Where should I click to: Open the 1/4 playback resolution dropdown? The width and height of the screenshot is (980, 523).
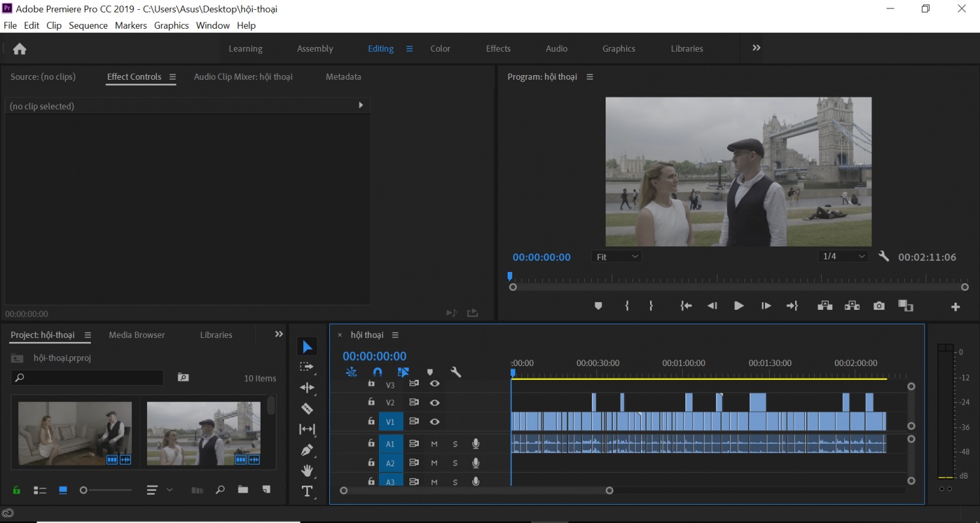coord(843,256)
